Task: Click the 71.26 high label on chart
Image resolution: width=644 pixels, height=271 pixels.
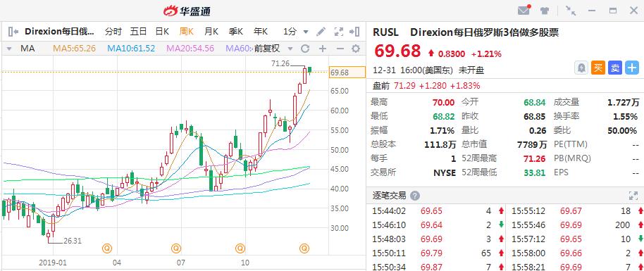Action: (x=280, y=63)
